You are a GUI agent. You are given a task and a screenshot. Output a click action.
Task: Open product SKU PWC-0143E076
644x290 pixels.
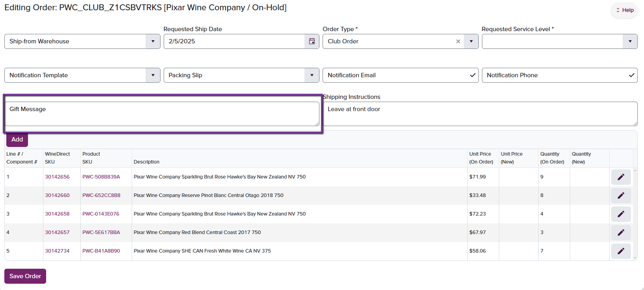pyautogui.click(x=101, y=214)
